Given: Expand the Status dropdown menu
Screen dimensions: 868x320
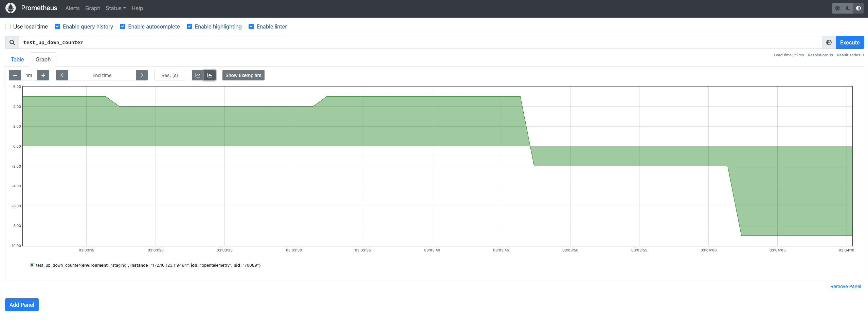Looking at the screenshot, I should [x=116, y=8].
